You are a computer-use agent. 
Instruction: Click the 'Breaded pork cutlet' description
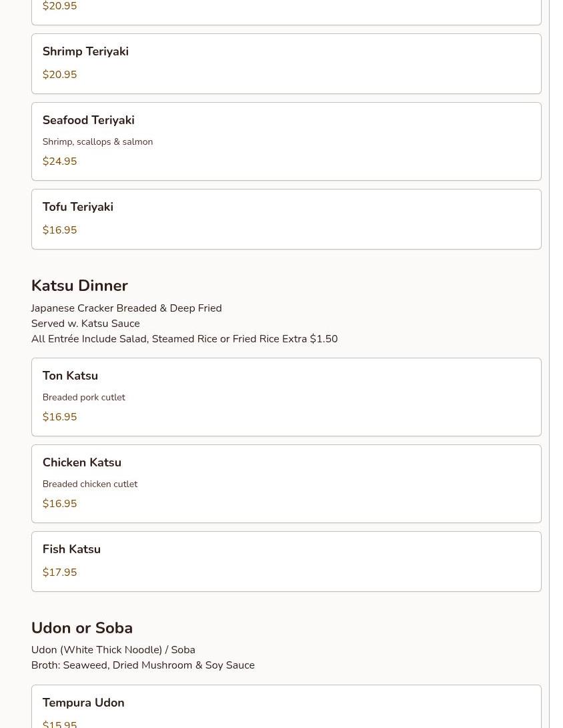tap(83, 397)
